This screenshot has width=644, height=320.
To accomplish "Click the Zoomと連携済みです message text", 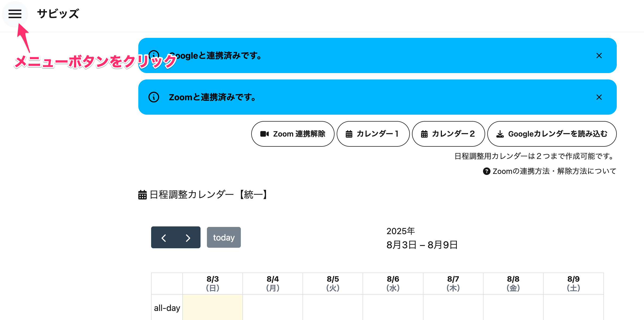I will 213,97.
